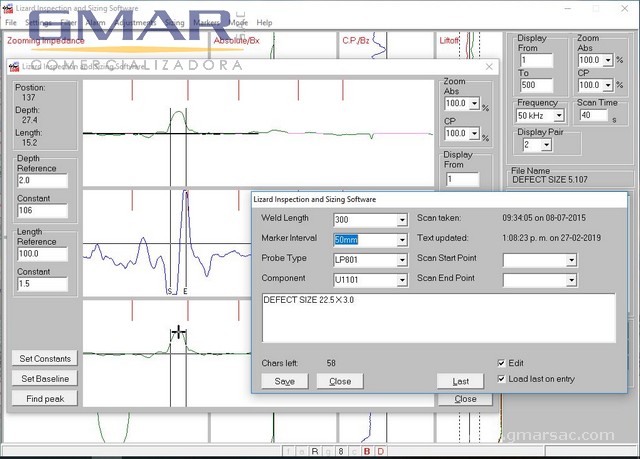Click the red B status bar indicator

pyautogui.click(x=367, y=451)
